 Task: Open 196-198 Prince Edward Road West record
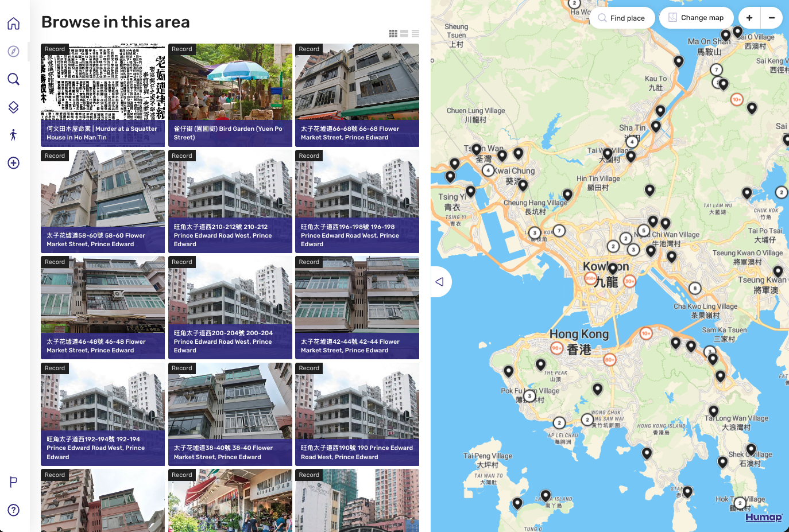click(x=357, y=201)
